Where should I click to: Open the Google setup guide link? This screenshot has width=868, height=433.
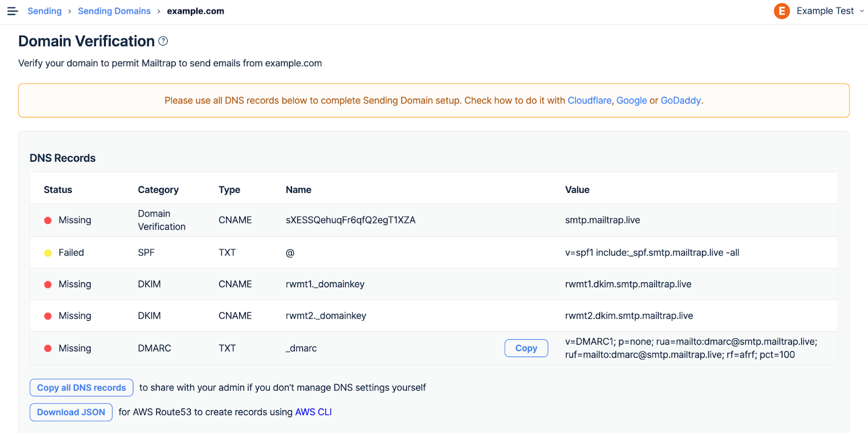pyautogui.click(x=631, y=100)
